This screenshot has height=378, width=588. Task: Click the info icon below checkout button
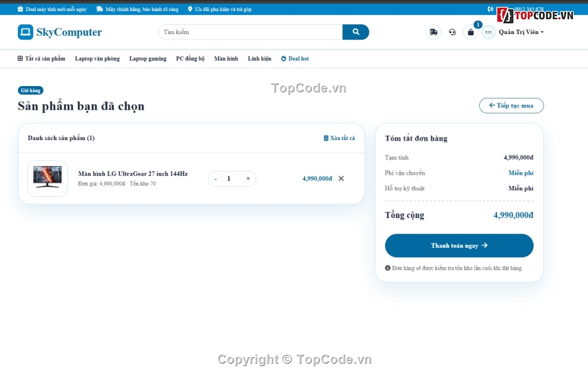(x=387, y=268)
